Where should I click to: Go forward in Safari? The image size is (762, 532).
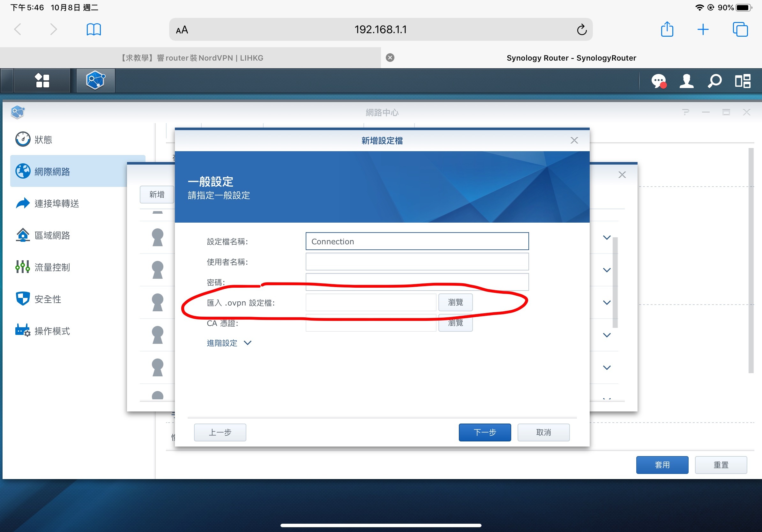(x=53, y=30)
